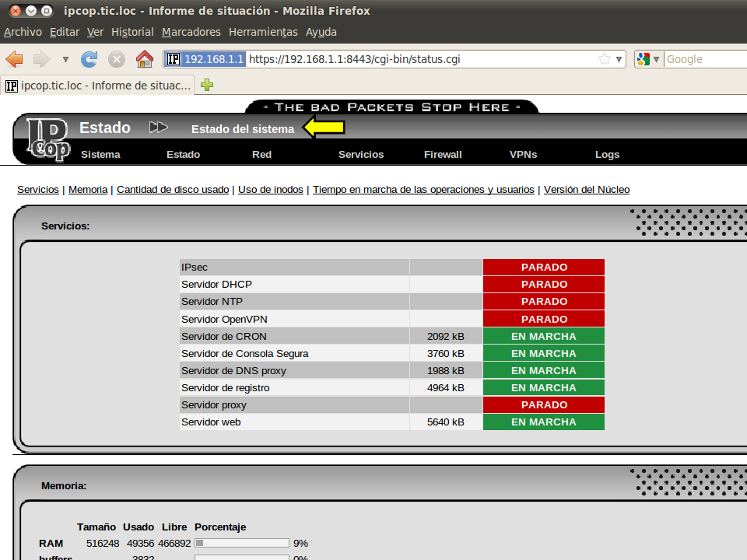
Task: Open the Firewall navigation menu
Action: tap(443, 154)
